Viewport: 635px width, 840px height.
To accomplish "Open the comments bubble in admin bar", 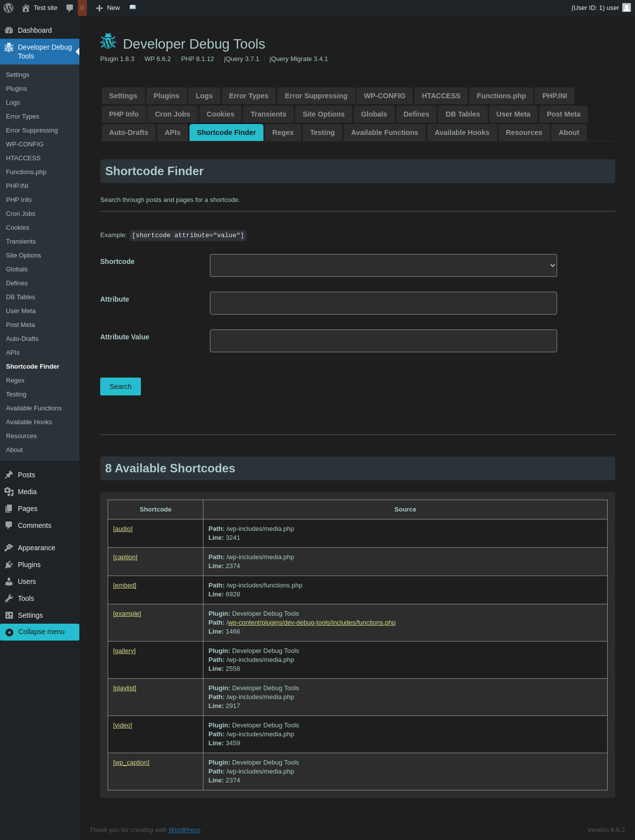I will pyautogui.click(x=69, y=8).
